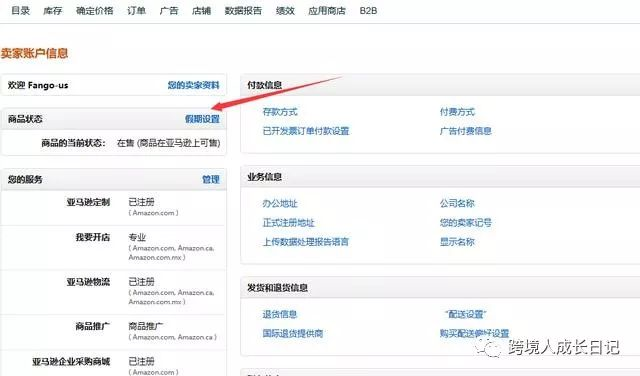This screenshot has height=376, width=640.
Task: Open the 广告 menu
Action: [x=169, y=11]
